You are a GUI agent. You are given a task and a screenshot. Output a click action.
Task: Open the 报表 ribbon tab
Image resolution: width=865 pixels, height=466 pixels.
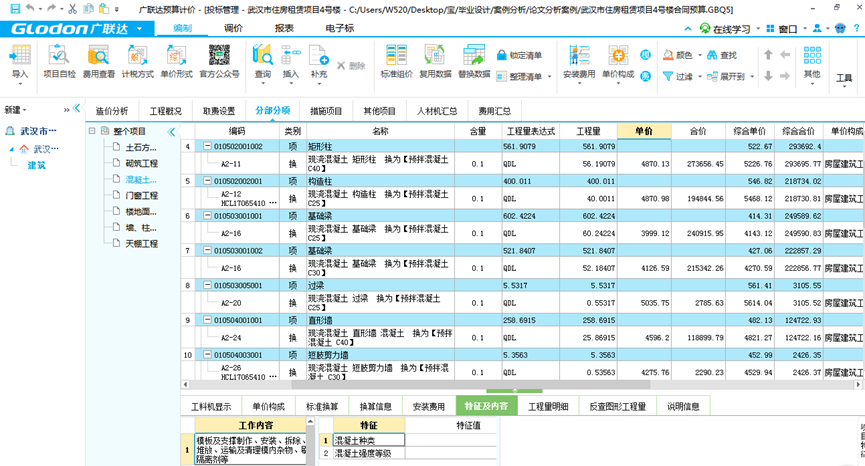pos(283,29)
